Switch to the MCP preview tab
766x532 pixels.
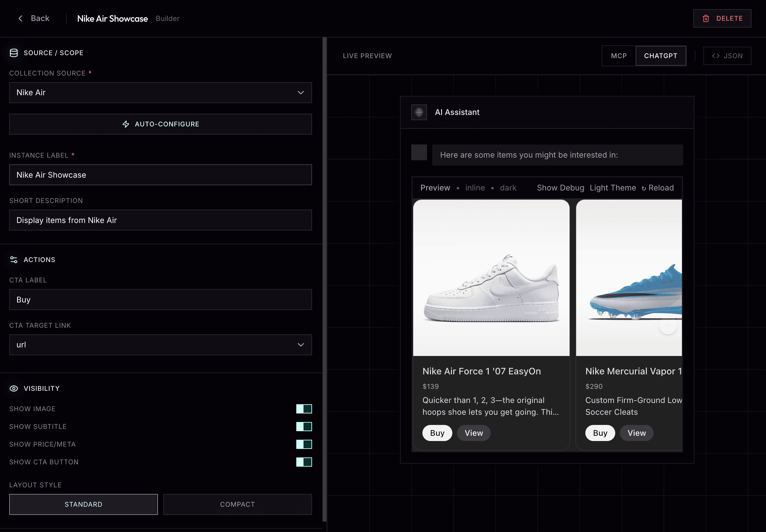tap(619, 56)
